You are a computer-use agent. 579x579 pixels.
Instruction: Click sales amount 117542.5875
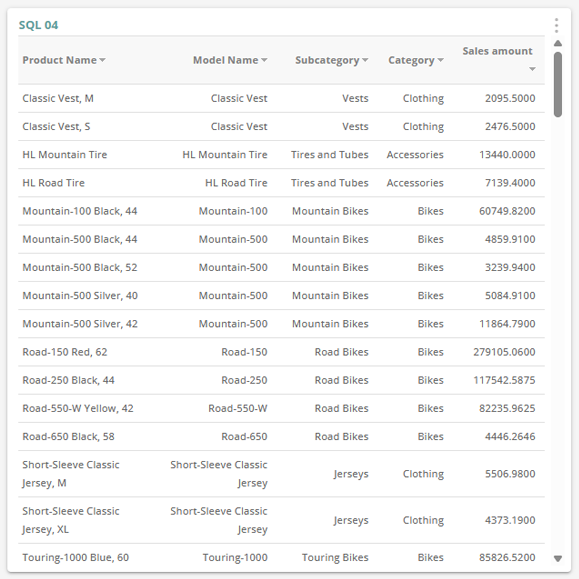click(x=504, y=380)
